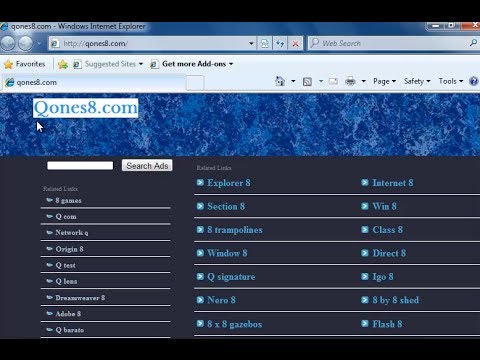Screen dimensions: 480x360
Task: Click the Home icon in command bar
Action: [280, 81]
